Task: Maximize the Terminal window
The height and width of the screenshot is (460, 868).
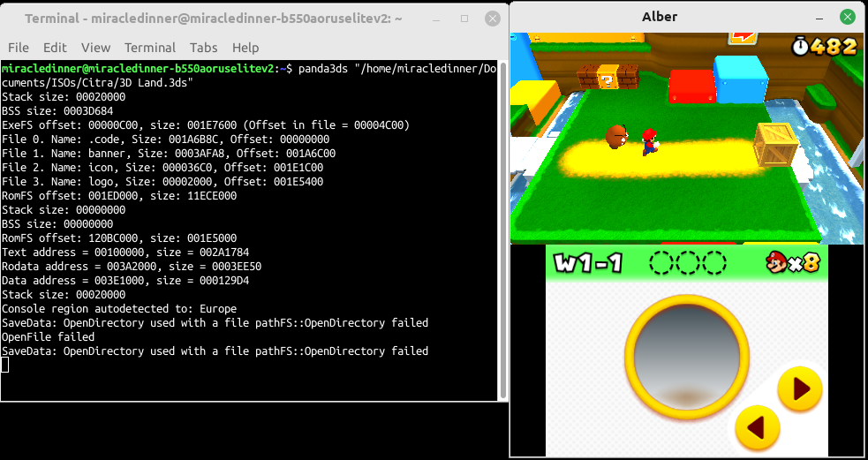Action: point(464,19)
